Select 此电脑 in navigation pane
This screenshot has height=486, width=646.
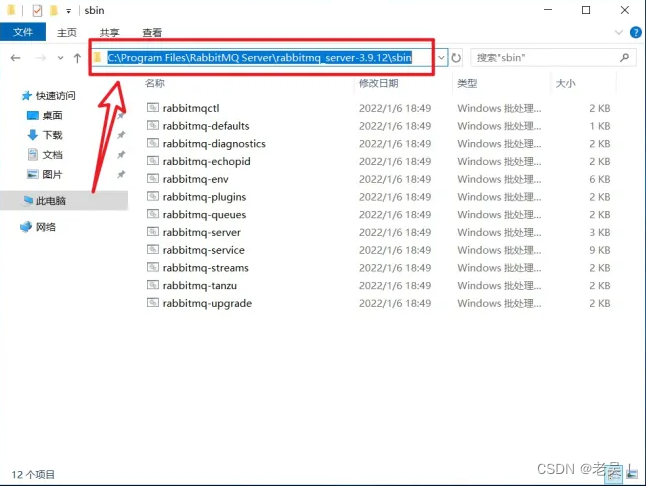click(x=44, y=201)
